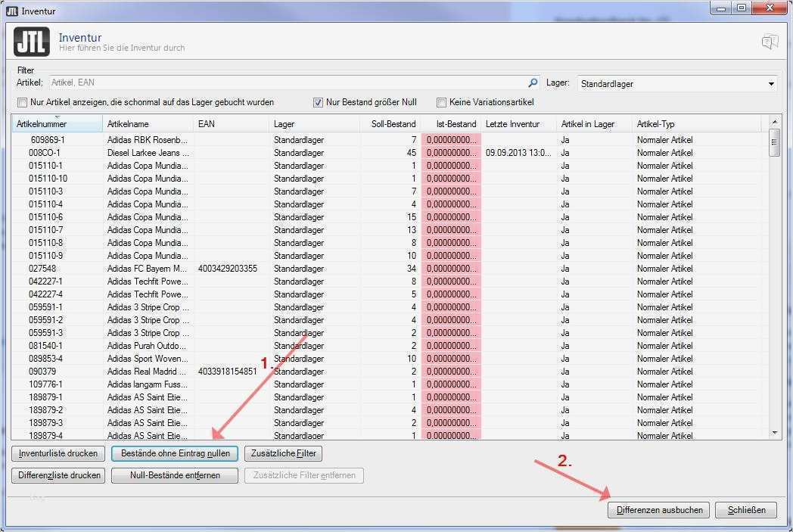
Task: Sort by Soll-Bestand column header
Action: (390, 124)
